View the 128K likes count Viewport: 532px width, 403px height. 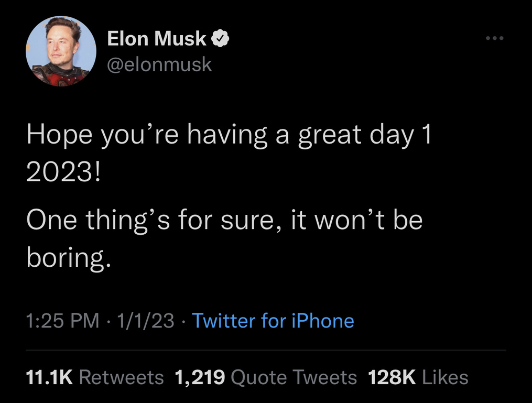(x=392, y=377)
